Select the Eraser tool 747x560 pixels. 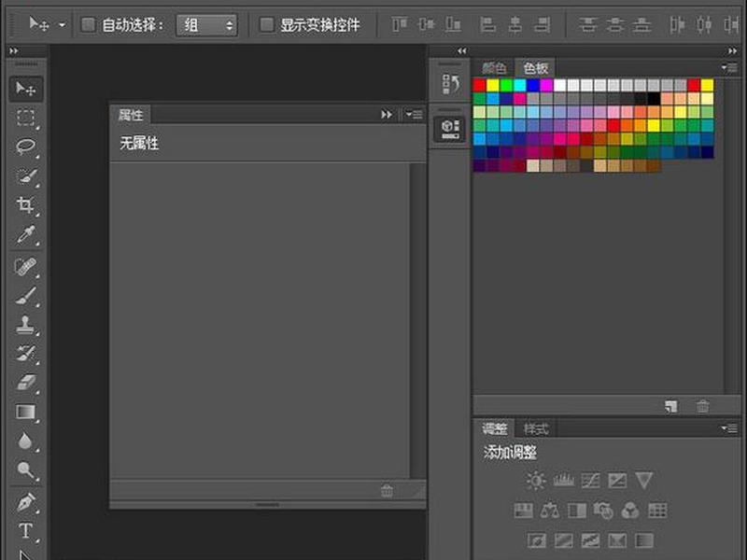pyautogui.click(x=26, y=383)
